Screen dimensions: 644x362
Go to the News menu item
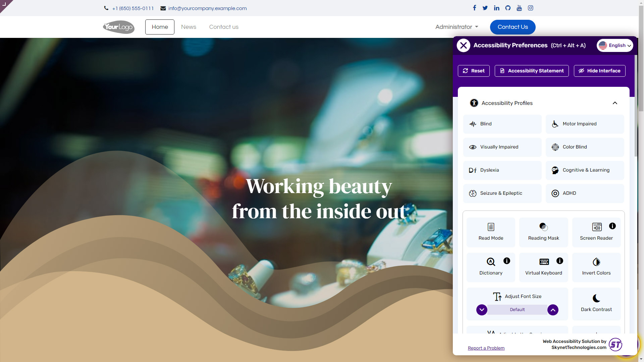(x=189, y=27)
